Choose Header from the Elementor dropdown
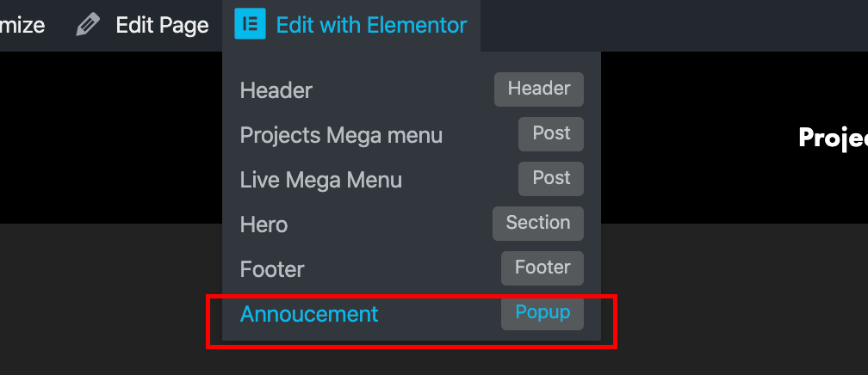This screenshot has width=868, height=375. point(276,90)
